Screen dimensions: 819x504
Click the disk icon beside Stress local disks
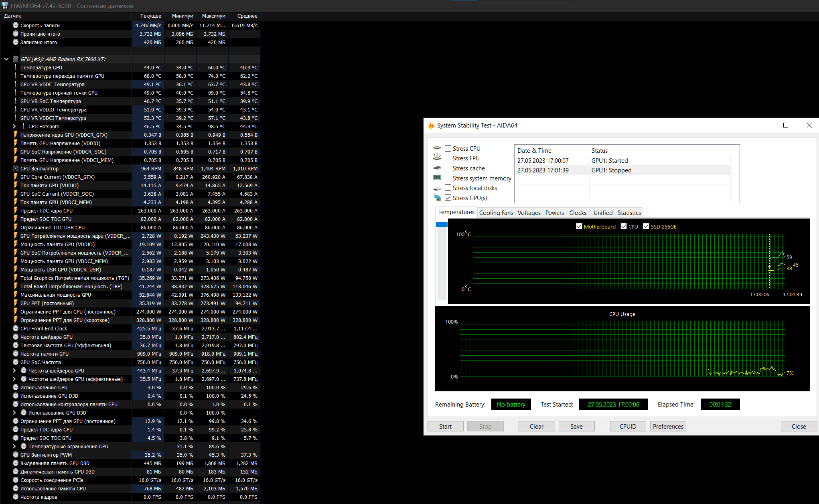[x=437, y=188]
